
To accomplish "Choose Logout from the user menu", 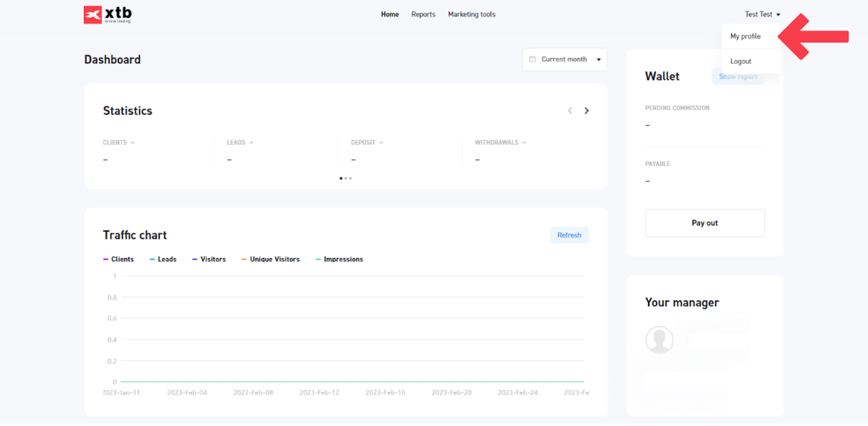I will click(741, 62).
